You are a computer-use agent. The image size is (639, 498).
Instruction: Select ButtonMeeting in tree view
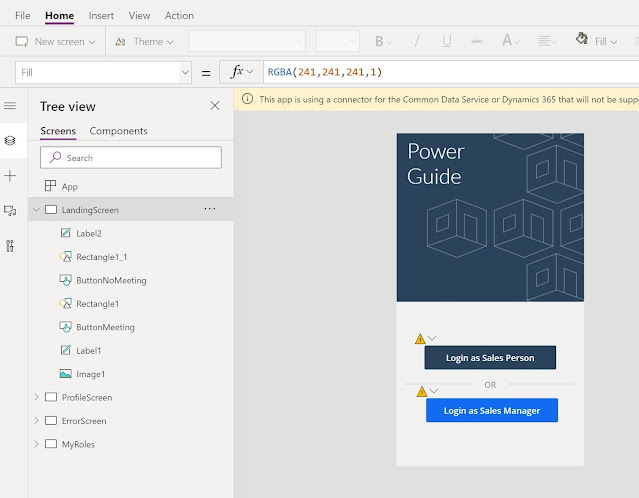pyautogui.click(x=131, y=327)
